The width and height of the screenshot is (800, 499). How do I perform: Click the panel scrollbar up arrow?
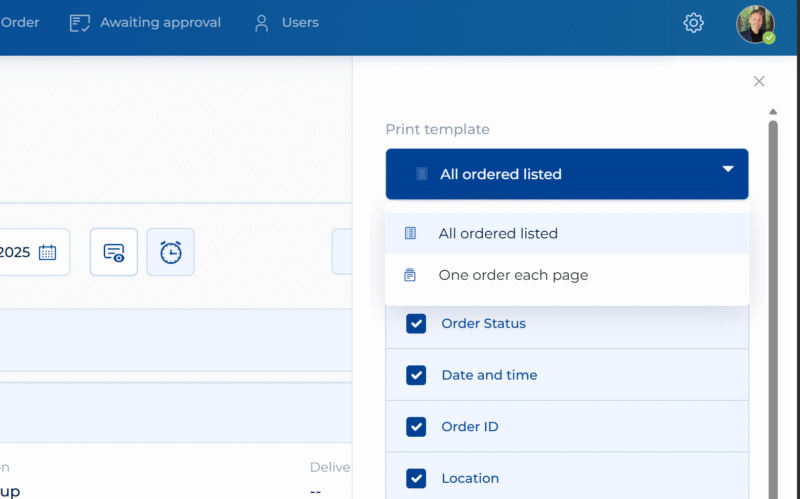pyautogui.click(x=773, y=112)
